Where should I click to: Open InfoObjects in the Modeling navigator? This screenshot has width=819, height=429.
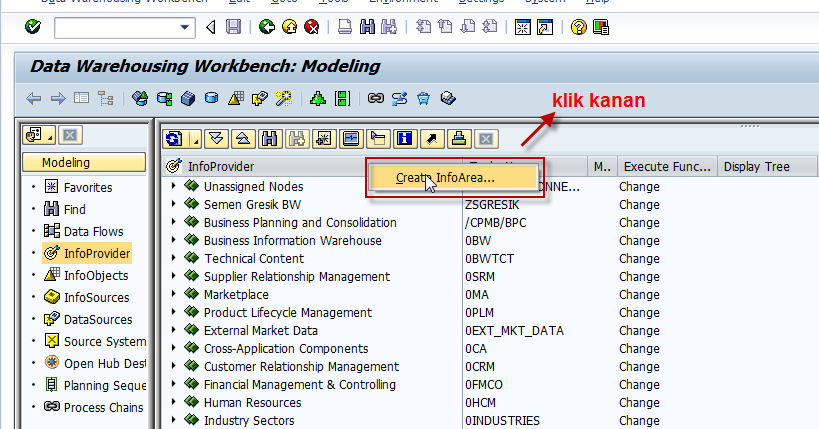tap(96, 275)
